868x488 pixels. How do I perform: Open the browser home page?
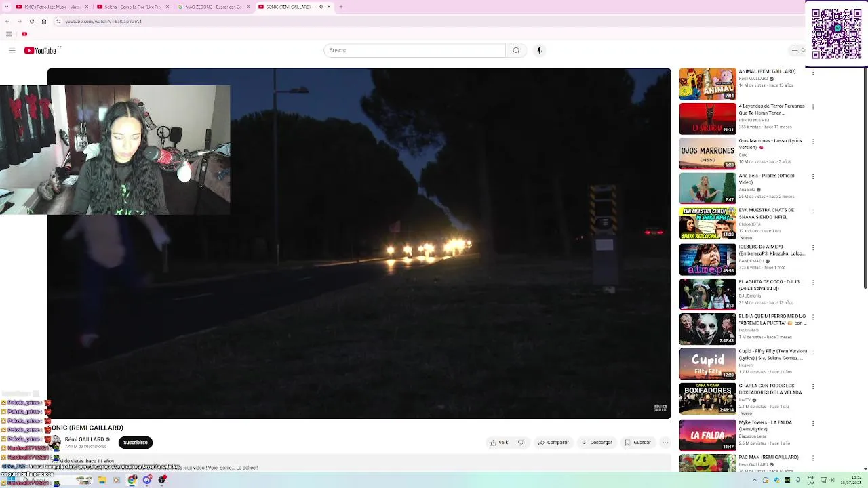pyautogui.click(x=43, y=21)
